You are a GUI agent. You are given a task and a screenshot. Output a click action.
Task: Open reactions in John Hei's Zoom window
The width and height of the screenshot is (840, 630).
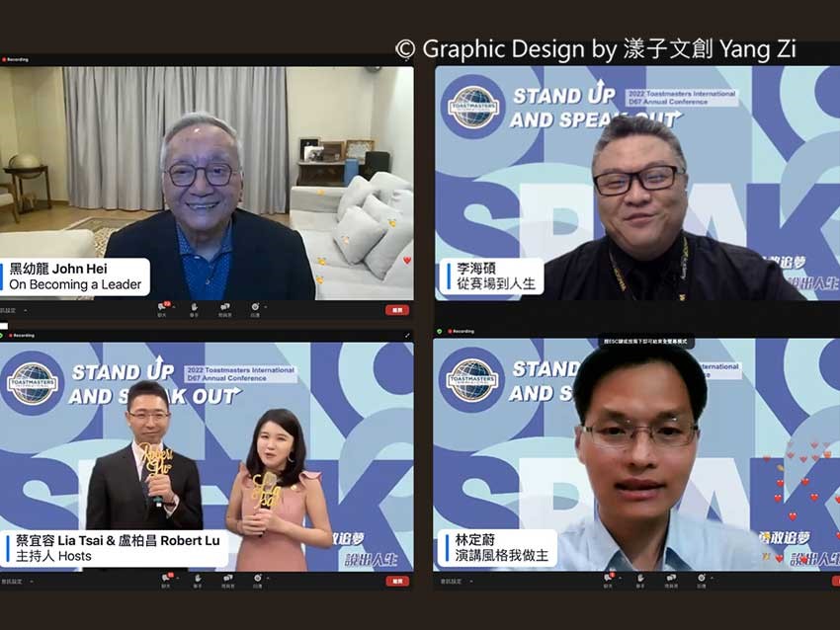coord(256,309)
